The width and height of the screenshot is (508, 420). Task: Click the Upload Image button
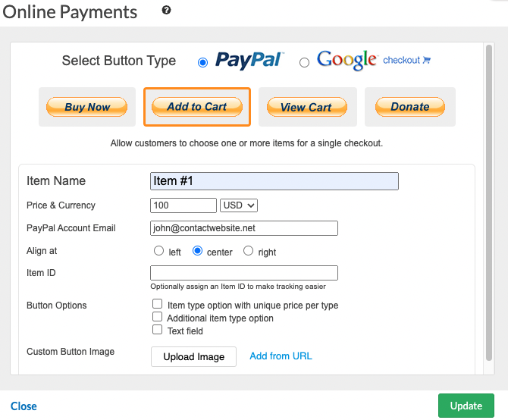[194, 356]
